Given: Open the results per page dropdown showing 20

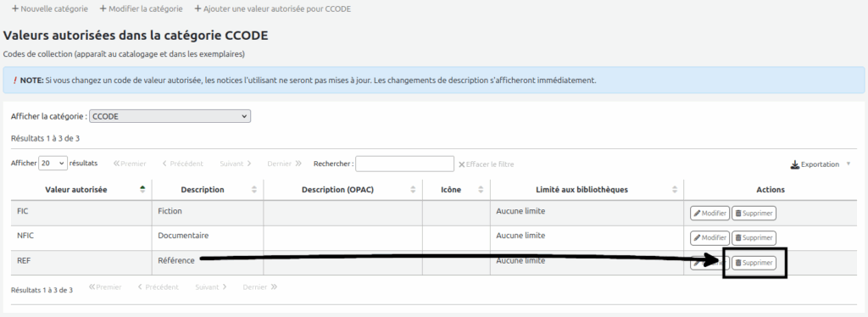Looking at the screenshot, I should click(x=53, y=164).
